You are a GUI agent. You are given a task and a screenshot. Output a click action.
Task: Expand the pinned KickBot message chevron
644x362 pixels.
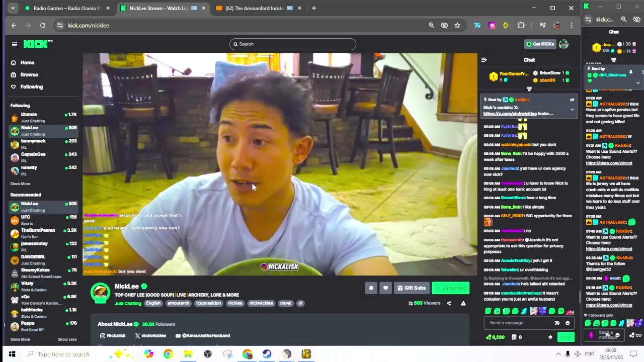tap(572, 109)
